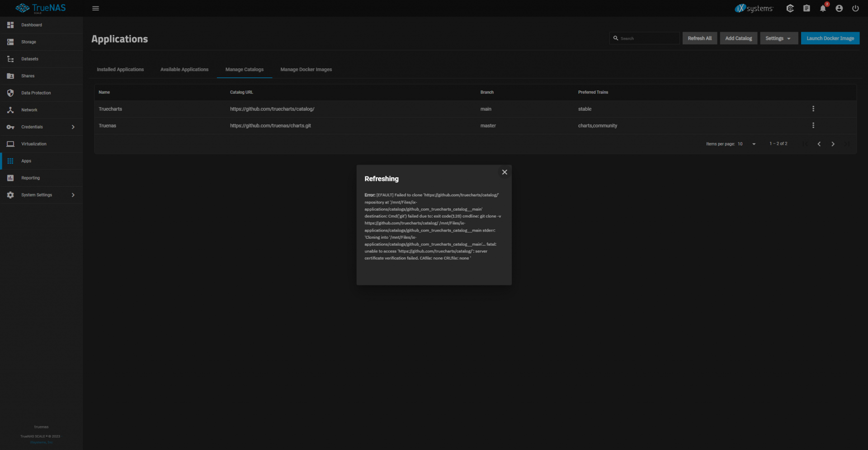Viewport: 868px width, 450px height.
Task: Click the Storage sidebar icon
Action: 10,42
